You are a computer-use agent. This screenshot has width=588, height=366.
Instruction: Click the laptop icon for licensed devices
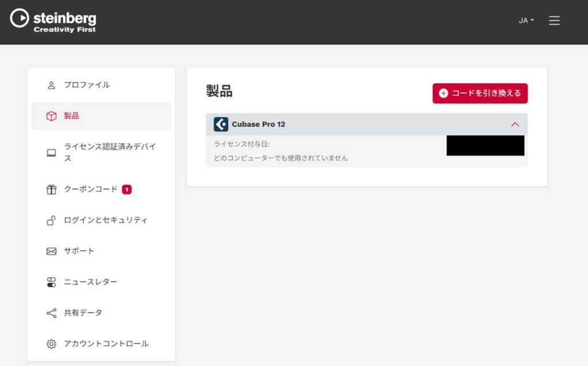coord(51,153)
